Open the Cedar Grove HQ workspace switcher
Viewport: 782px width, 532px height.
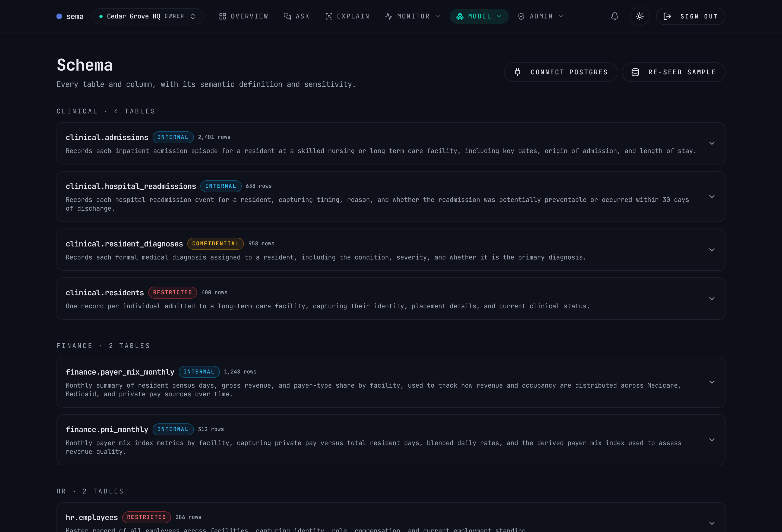[148, 16]
